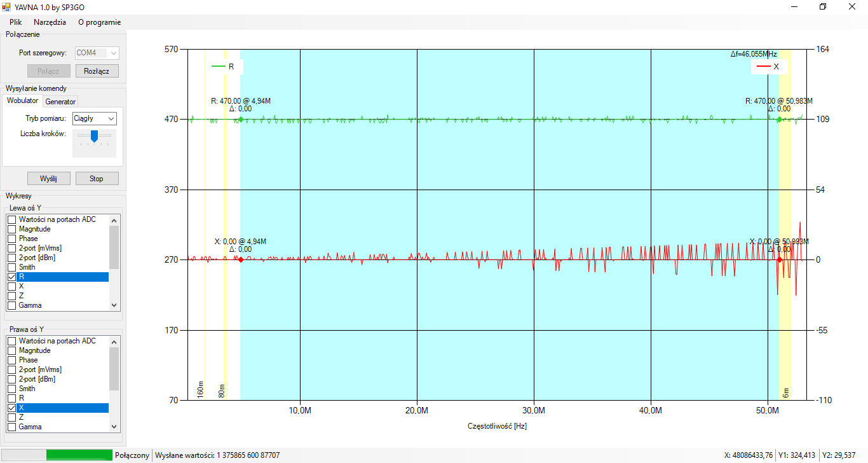This screenshot has width=868, height=463.
Task: Check Gamma in the Prawa oś Y list
Action: (11, 427)
